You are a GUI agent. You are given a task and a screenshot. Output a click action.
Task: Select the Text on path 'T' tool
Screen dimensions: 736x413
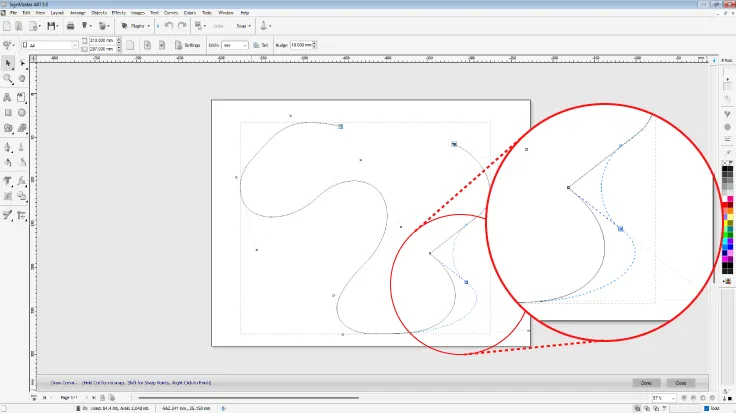pos(7,181)
